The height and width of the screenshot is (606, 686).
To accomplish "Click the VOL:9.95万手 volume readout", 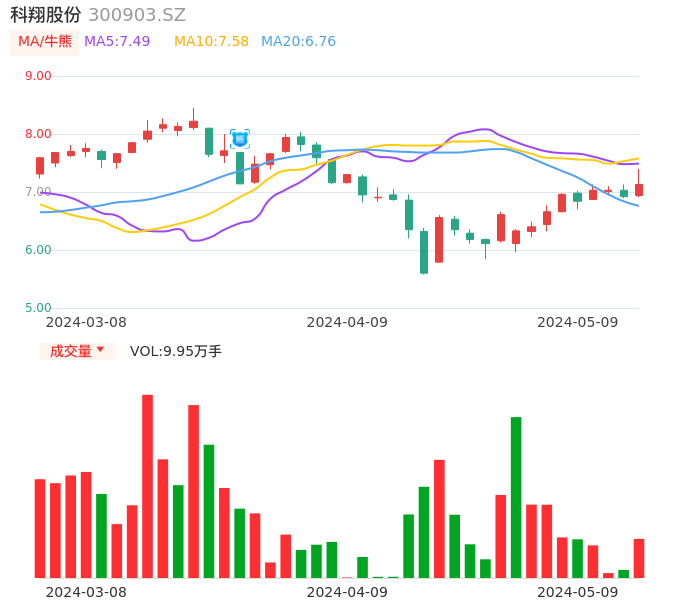I will click(x=176, y=351).
